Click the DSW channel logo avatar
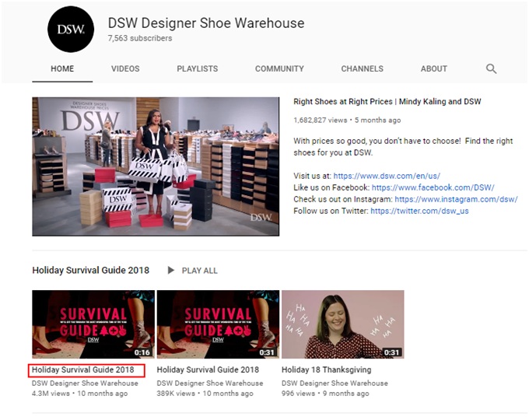The width and height of the screenshot is (529, 420). (71, 30)
